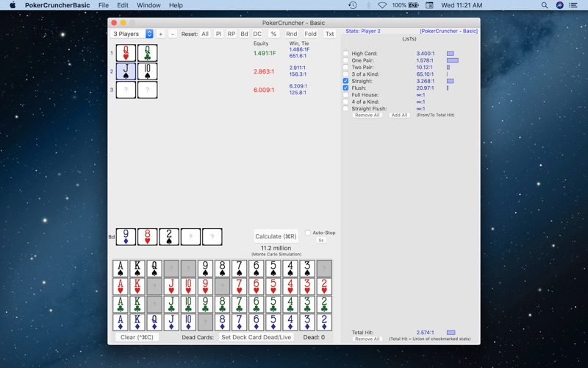Add a player with the plus button

tap(160, 34)
